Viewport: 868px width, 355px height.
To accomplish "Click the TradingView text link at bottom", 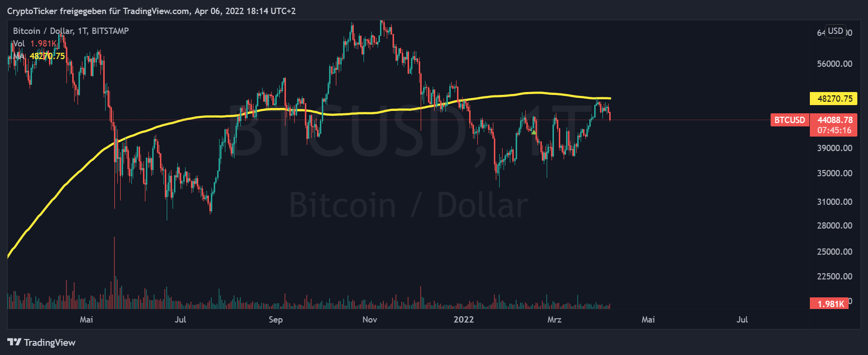I will (49, 342).
